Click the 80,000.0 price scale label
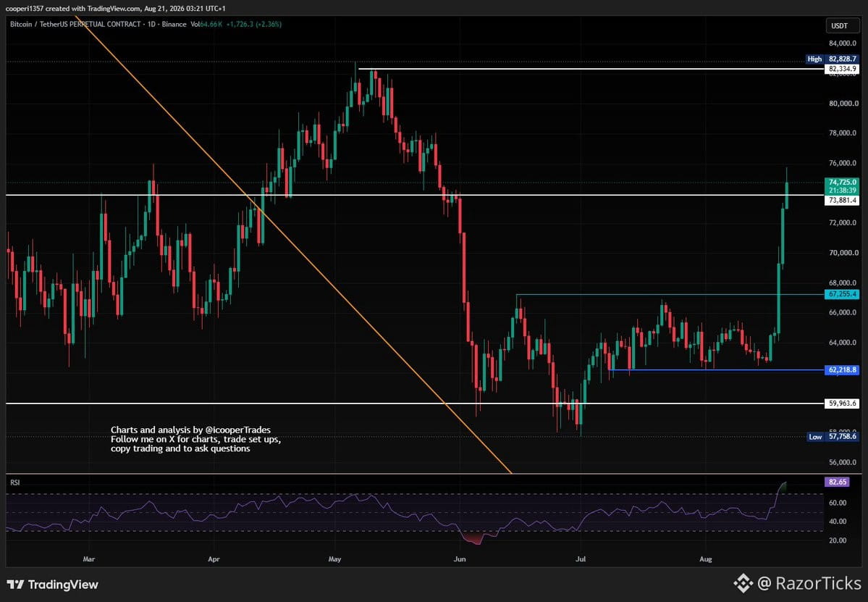868x602 pixels. click(843, 103)
